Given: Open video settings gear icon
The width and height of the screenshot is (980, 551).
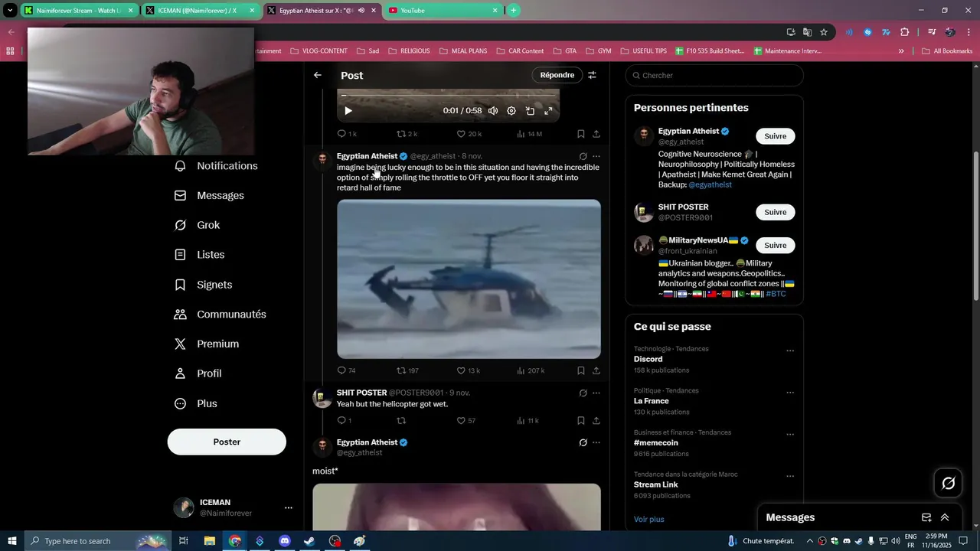Looking at the screenshot, I should tap(511, 111).
